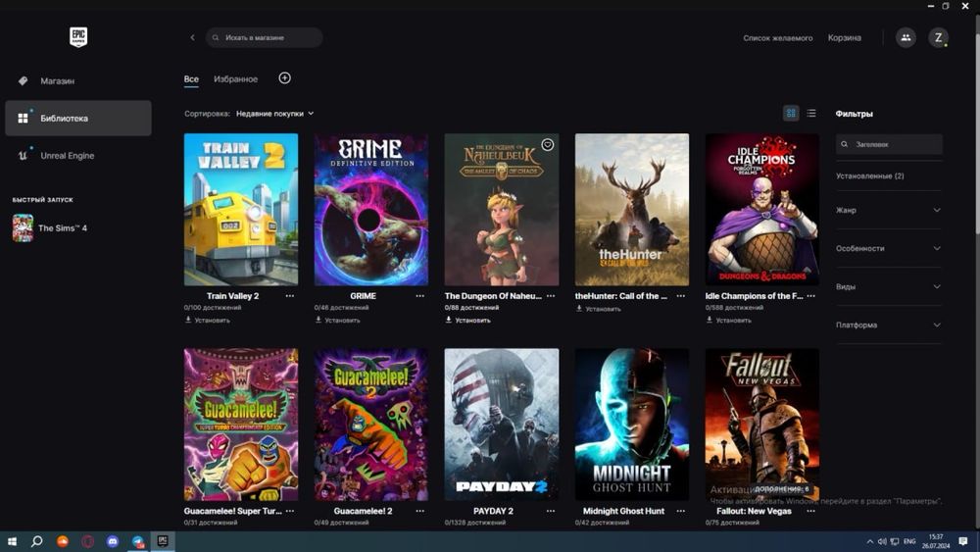Screen dimensions: 980x552
Task: Install GRIME
Action: click(x=337, y=320)
